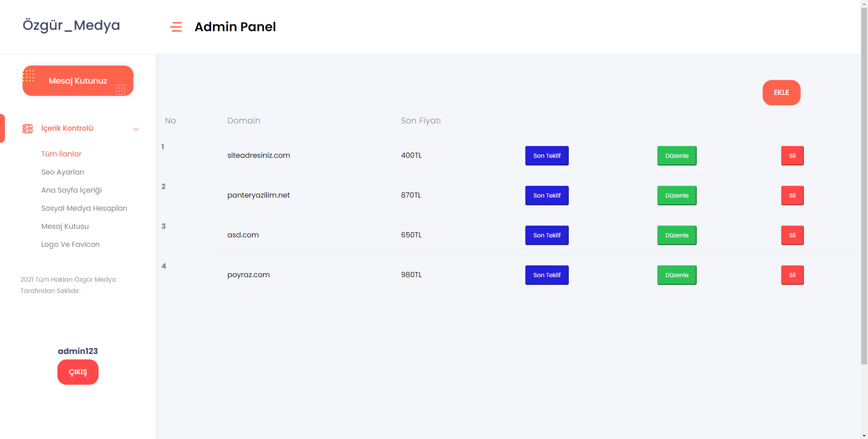
Task: Click the vertical page scrollbar
Action: click(864, 185)
